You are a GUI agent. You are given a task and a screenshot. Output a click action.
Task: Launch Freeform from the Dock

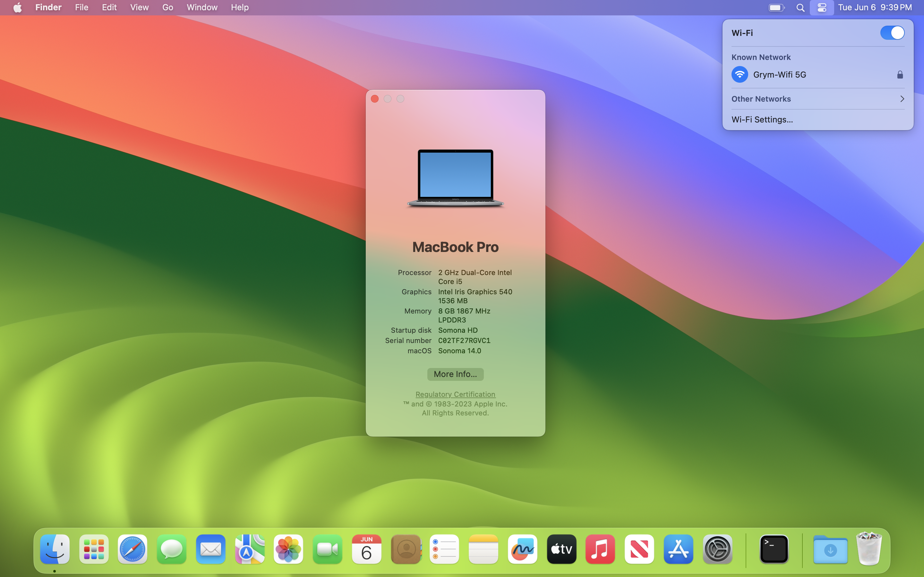click(x=522, y=549)
